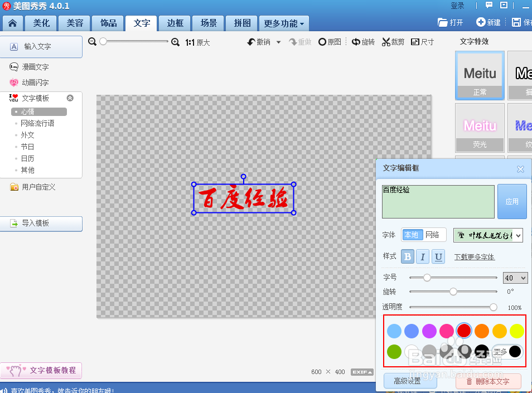Open the message feedback icon in title bar
The height and width of the screenshot is (393, 532).
pos(489,5)
